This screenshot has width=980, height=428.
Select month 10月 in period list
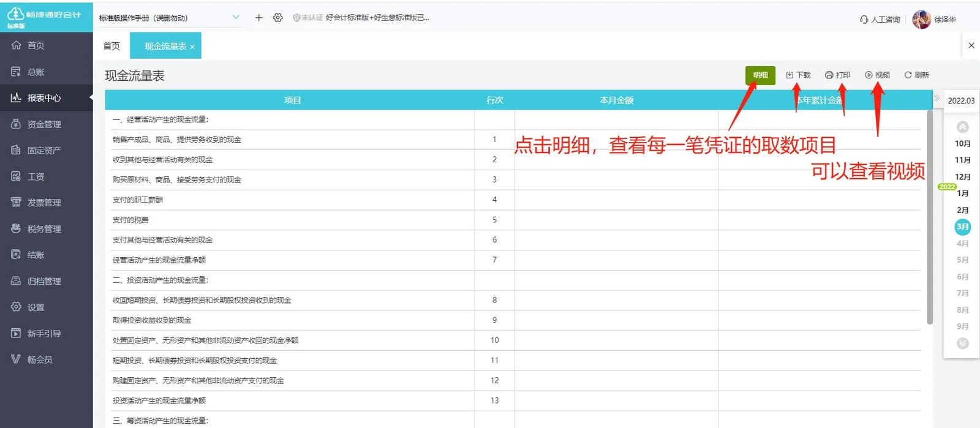click(963, 143)
